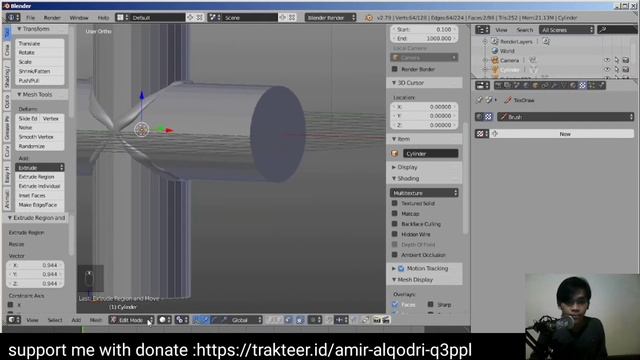Viewport: 640px width, 360px height.
Task: Collapse the 3D Cursor panel
Action: click(x=394, y=82)
